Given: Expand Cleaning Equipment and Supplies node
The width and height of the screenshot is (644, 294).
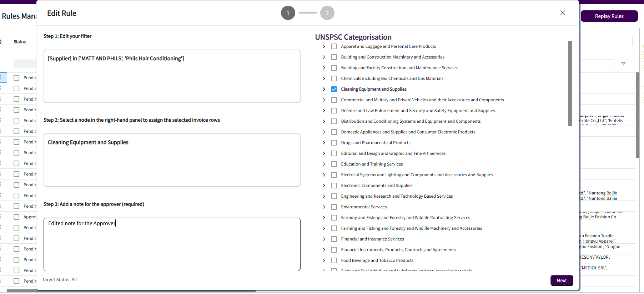Looking at the screenshot, I should coord(324,89).
